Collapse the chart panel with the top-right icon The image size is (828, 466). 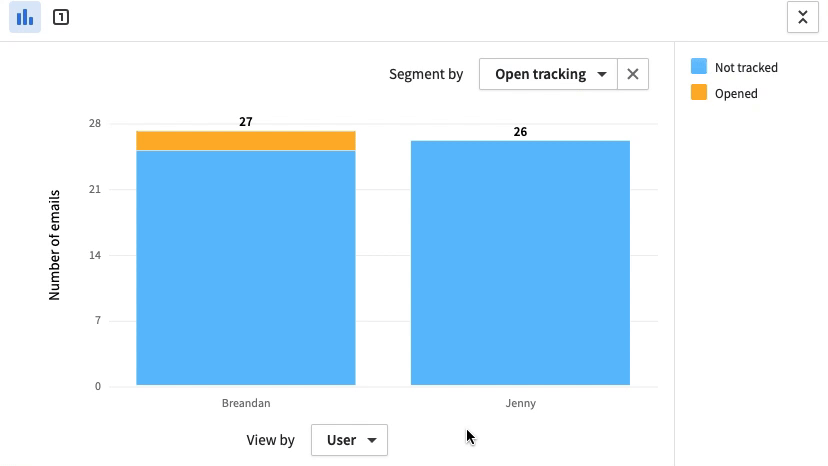[x=803, y=17]
